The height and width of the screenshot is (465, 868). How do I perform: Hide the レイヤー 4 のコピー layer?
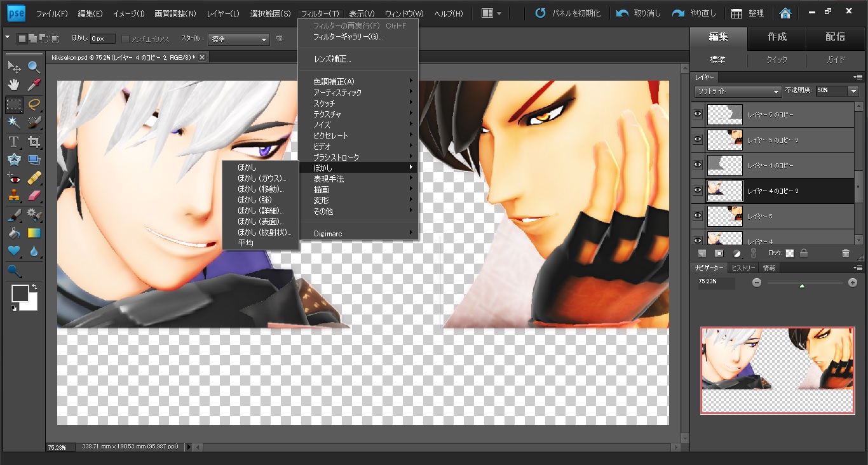698,165
